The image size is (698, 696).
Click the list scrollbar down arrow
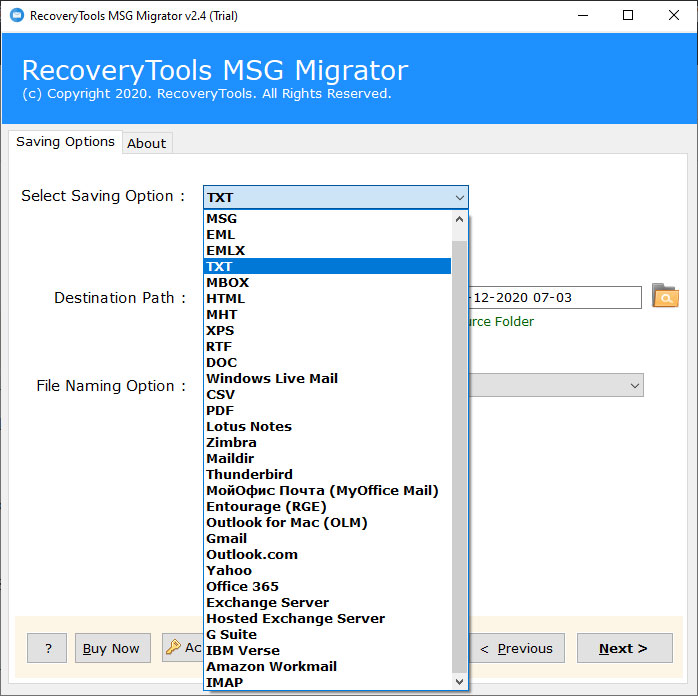coord(459,682)
